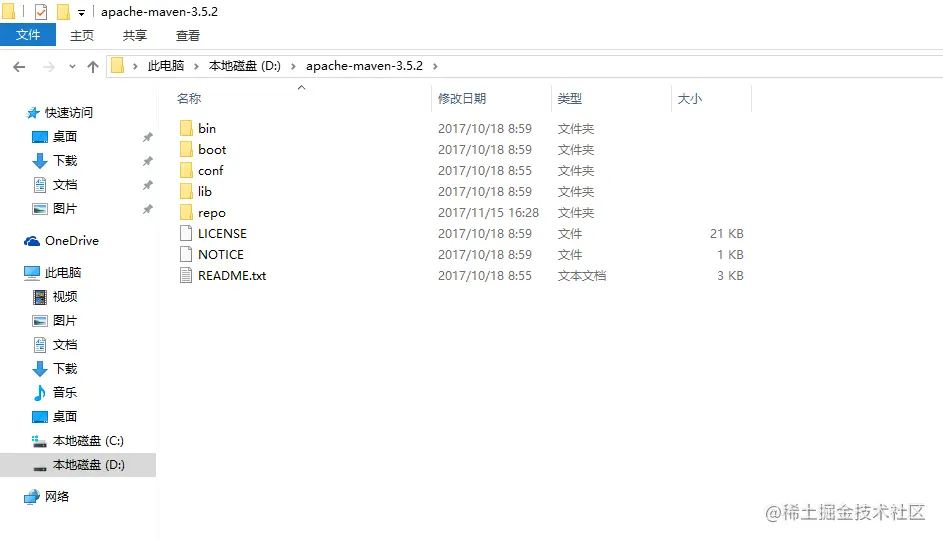This screenshot has width=943, height=540.
Task: Click the 视频 film icon
Action: [40, 296]
